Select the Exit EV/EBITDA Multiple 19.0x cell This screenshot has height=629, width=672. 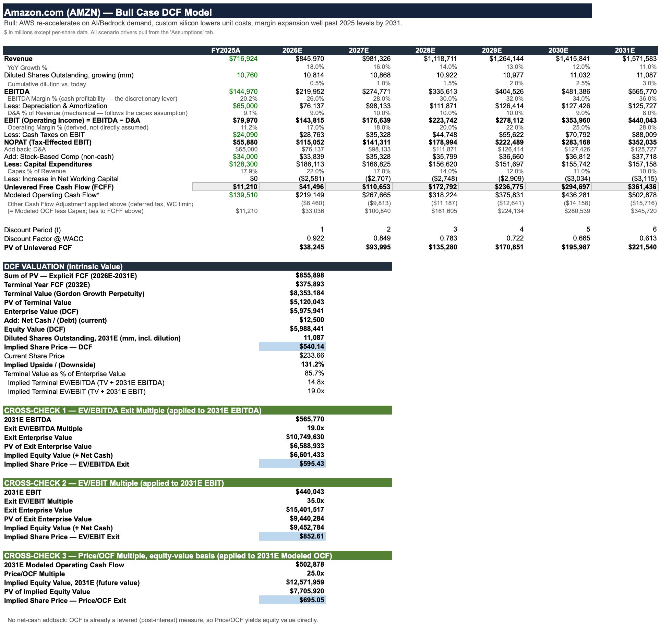pyautogui.click(x=315, y=428)
